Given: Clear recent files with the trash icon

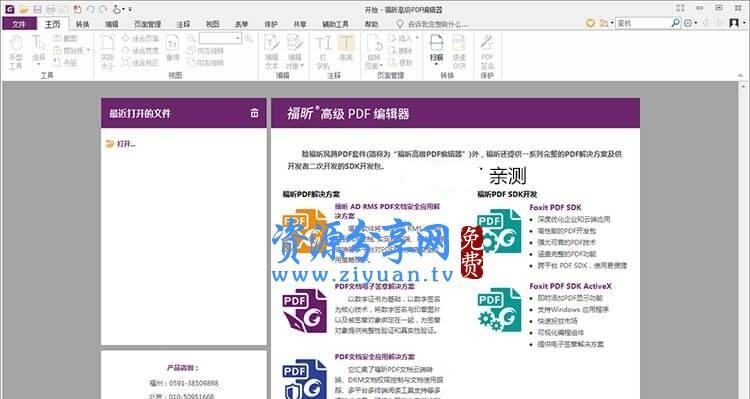Looking at the screenshot, I should (x=254, y=113).
